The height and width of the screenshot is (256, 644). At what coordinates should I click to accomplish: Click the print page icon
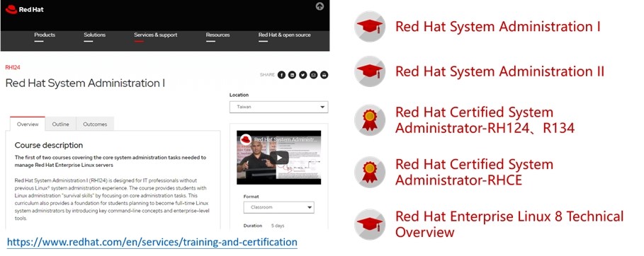coord(324,75)
